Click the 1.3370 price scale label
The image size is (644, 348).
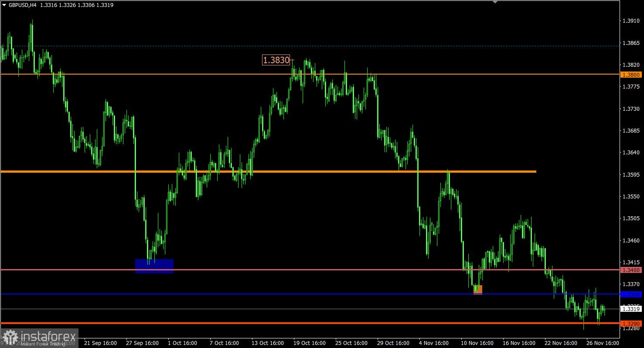(x=631, y=284)
